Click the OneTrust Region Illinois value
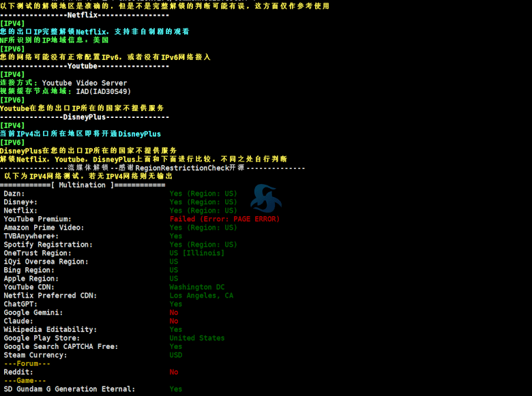Image resolution: width=532 pixels, height=396 pixels. [x=196, y=253]
